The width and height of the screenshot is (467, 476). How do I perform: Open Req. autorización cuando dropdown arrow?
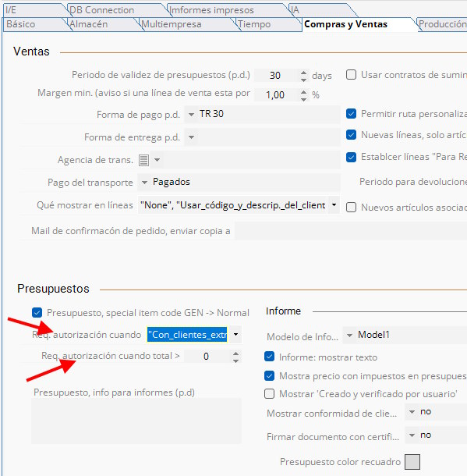[x=235, y=335]
